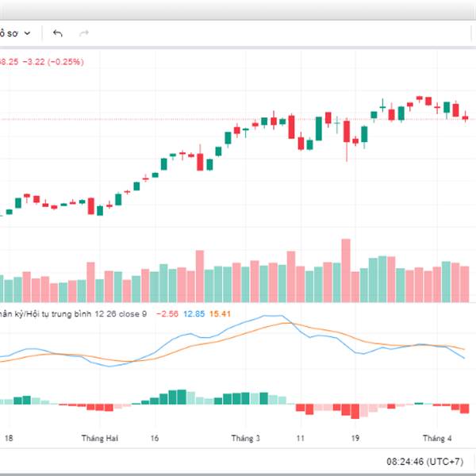Click the '18' date axis label

(x=9, y=439)
